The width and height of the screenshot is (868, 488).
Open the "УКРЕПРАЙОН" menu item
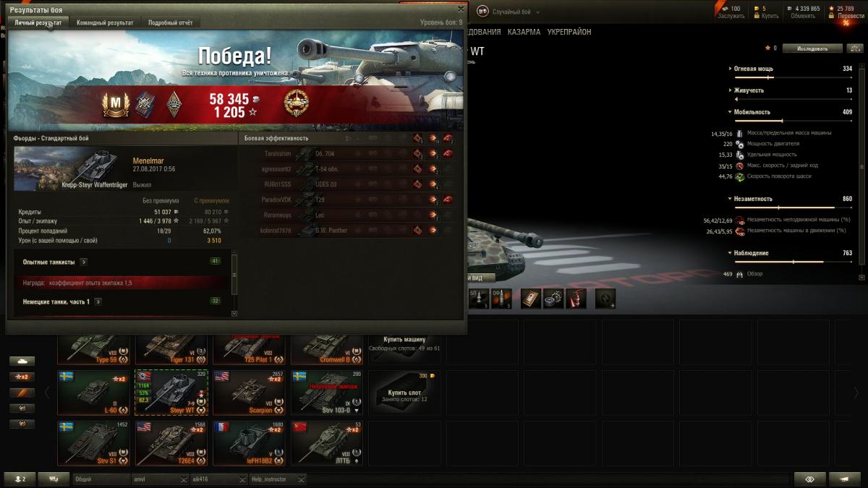pyautogui.click(x=569, y=33)
